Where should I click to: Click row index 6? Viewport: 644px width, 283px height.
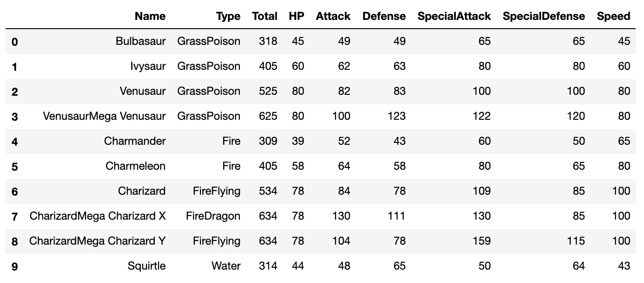(15, 191)
